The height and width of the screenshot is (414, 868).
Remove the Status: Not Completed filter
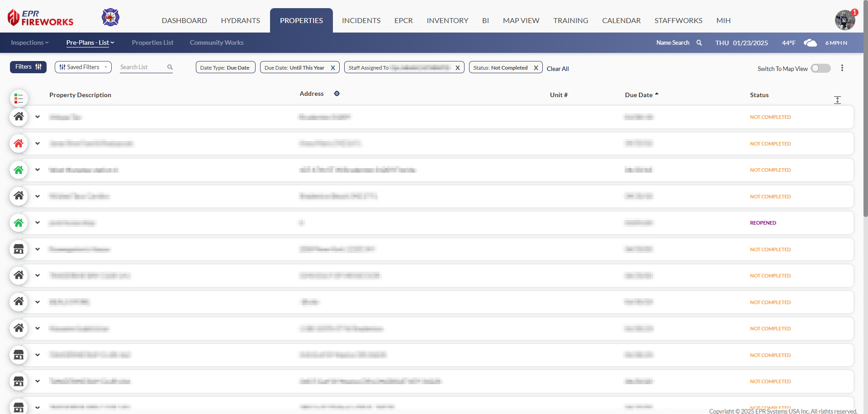tap(536, 68)
